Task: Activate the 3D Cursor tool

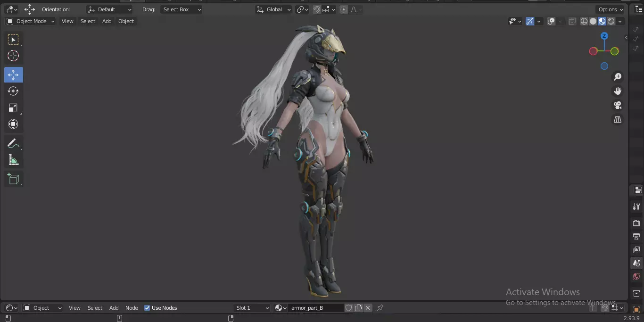Action: coord(13,56)
